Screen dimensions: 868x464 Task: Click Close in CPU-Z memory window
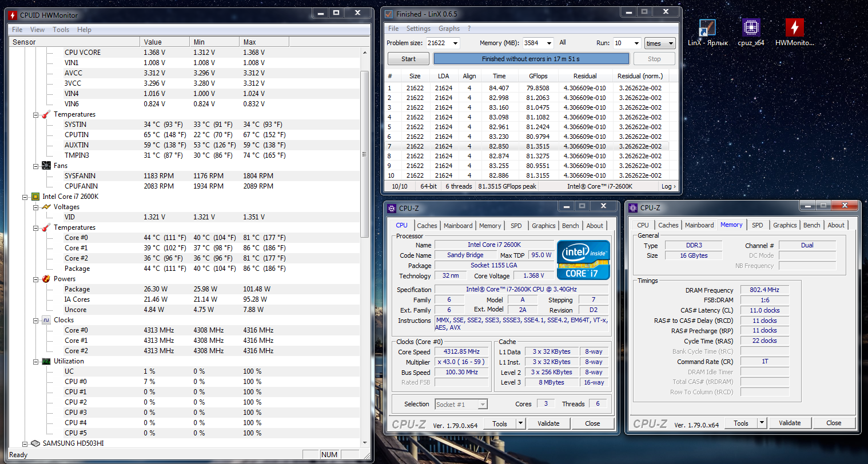coord(834,423)
